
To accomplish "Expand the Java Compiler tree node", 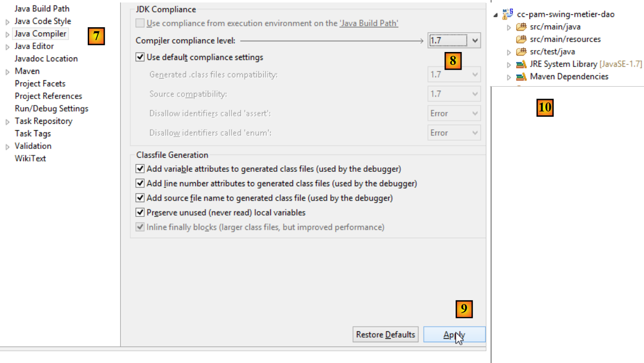I will coord(8,35).
